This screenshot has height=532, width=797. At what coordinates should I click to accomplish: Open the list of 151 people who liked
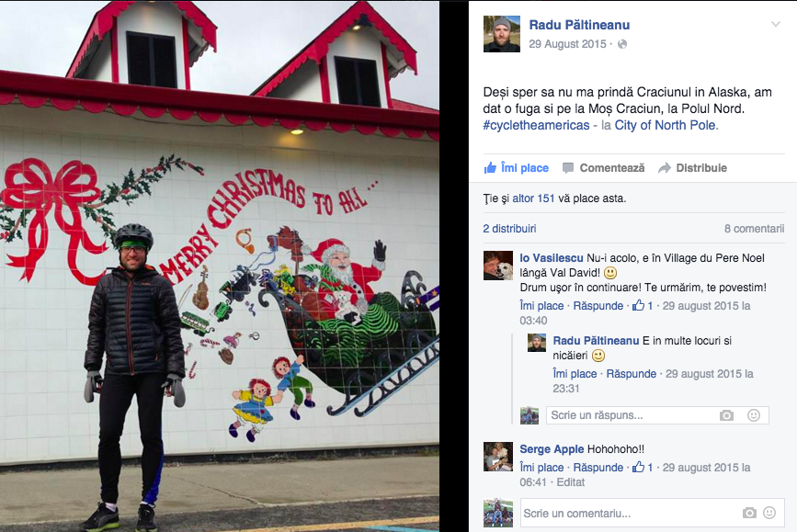533,198
